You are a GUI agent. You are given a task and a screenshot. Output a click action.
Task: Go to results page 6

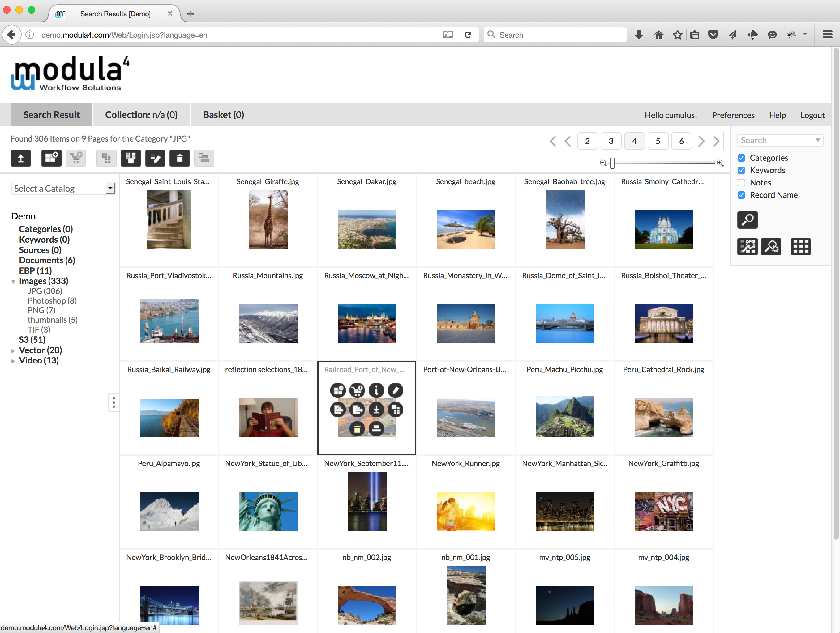coord(681,141)
